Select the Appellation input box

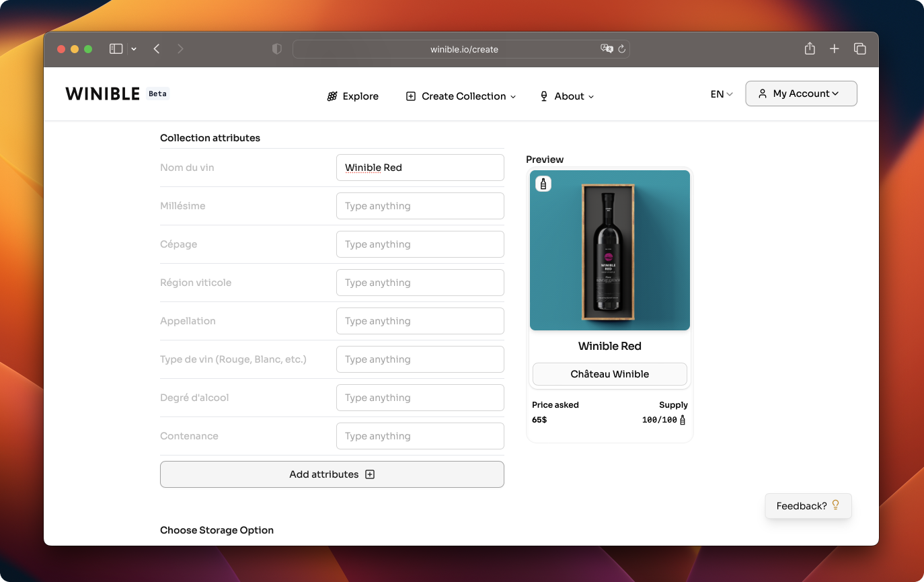click(x=420, y=321)
